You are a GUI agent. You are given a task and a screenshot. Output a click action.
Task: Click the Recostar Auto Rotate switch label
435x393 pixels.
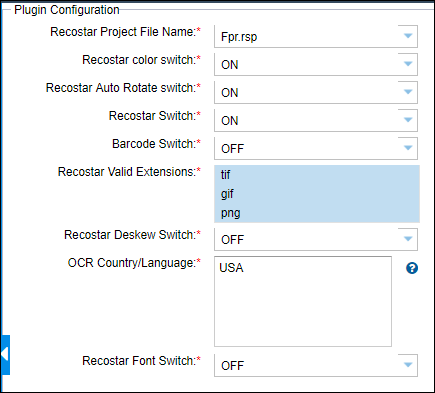pyautogui.click(x=123, y=88)
